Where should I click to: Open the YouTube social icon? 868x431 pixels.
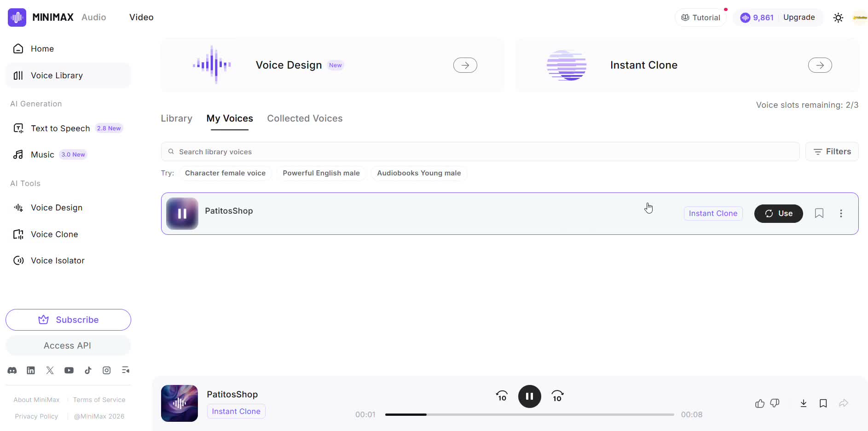pyautogui.click(x=69, y=370)
